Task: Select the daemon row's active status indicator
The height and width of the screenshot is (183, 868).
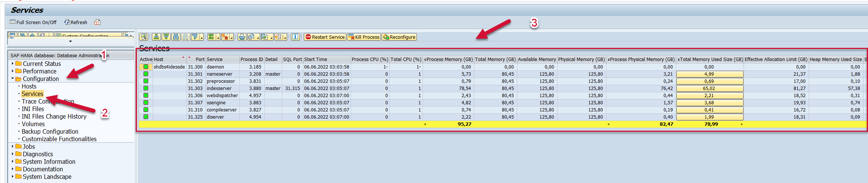Action: [x=145, y=67]
